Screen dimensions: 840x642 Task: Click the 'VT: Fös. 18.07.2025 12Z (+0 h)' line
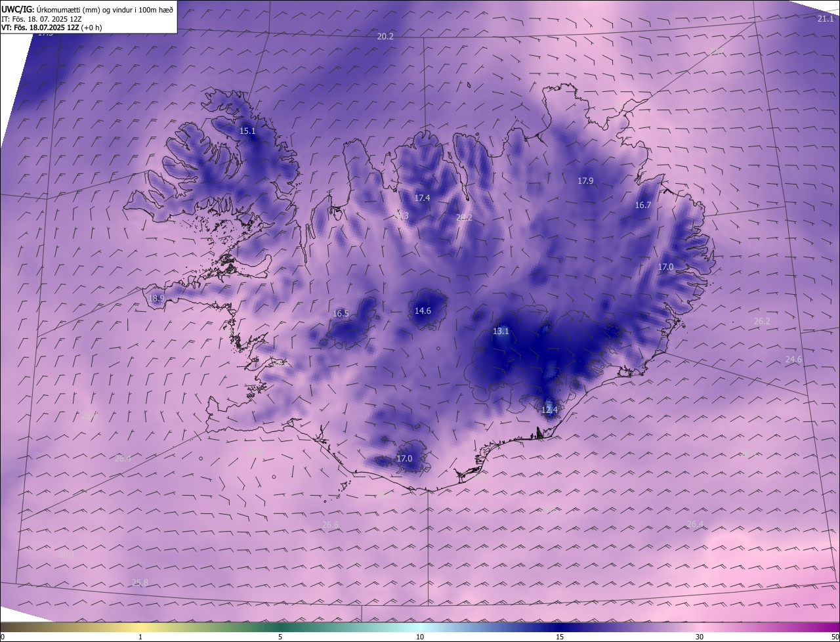pyautogui.click(x=51, y=28)
